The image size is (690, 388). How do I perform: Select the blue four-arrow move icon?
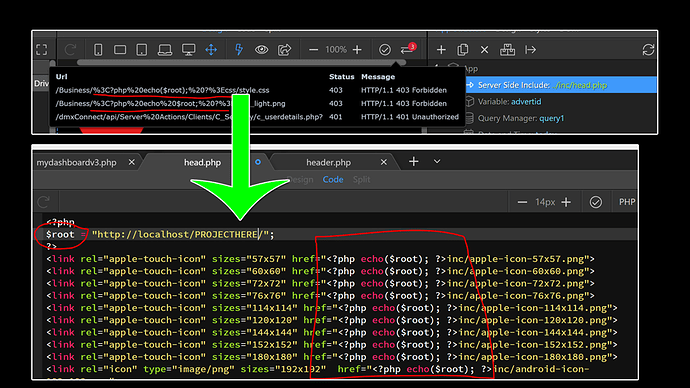(211, 50)
